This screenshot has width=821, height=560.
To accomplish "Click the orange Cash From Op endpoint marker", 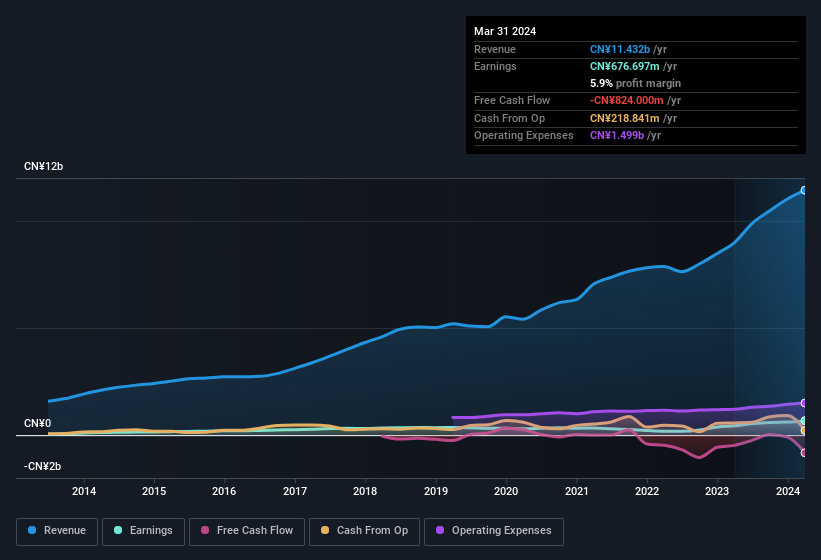I will tap(803, 430).
